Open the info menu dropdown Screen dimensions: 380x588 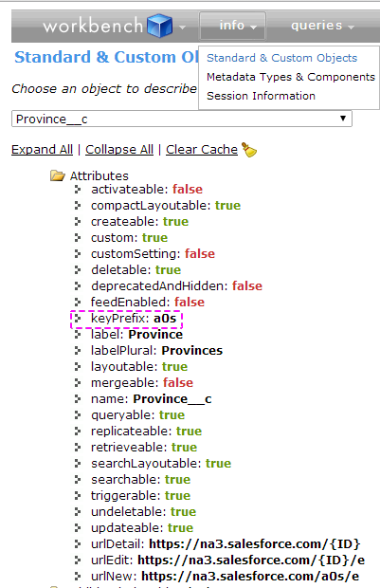[233, 26]
